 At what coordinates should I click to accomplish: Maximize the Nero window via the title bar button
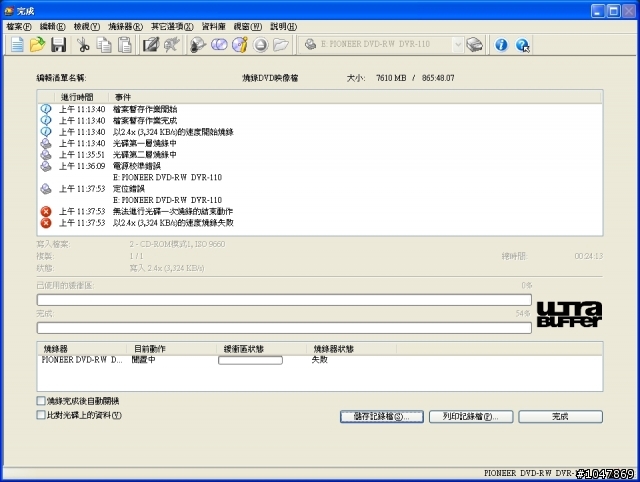tap(613, 11)
